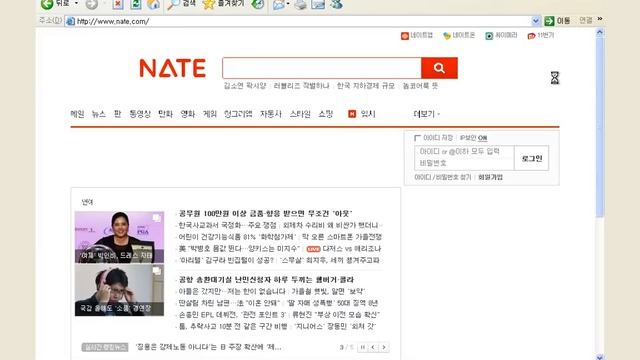
Task: Click the NATE logo
Action: click(172, 68)
